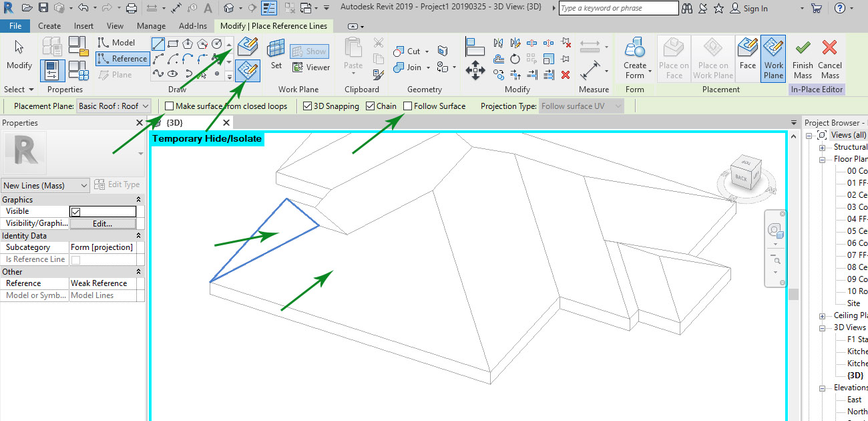Click Draw on Work Plane icon in Draw panel

(248, 70)
